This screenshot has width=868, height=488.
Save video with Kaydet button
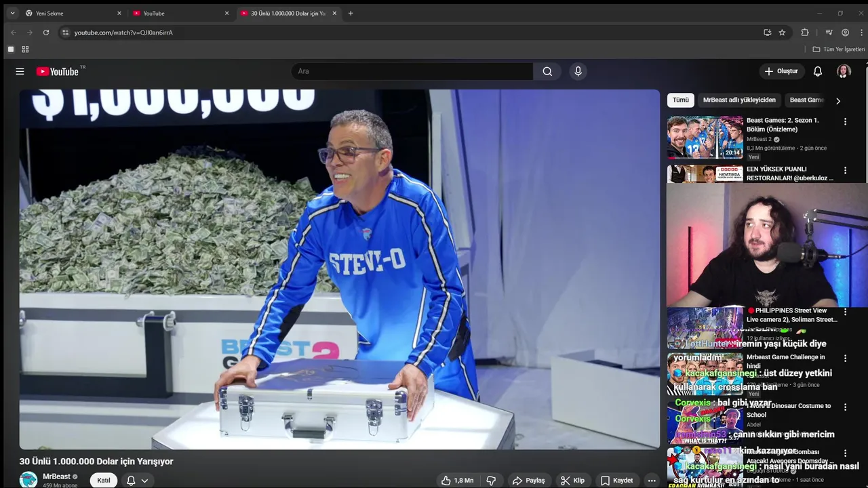tap(616, 481)
